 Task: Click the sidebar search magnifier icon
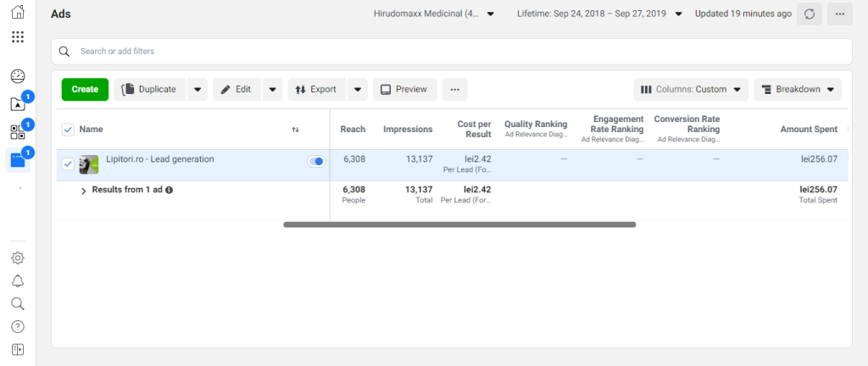point(18,303)
